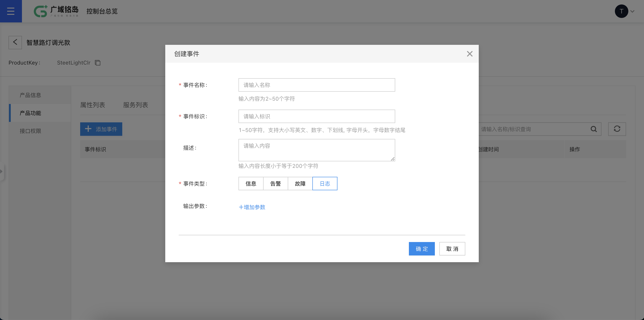Screen dimensions: 644x320
Task: Click the SteetLightClr key text
Action: pos(73,63)
